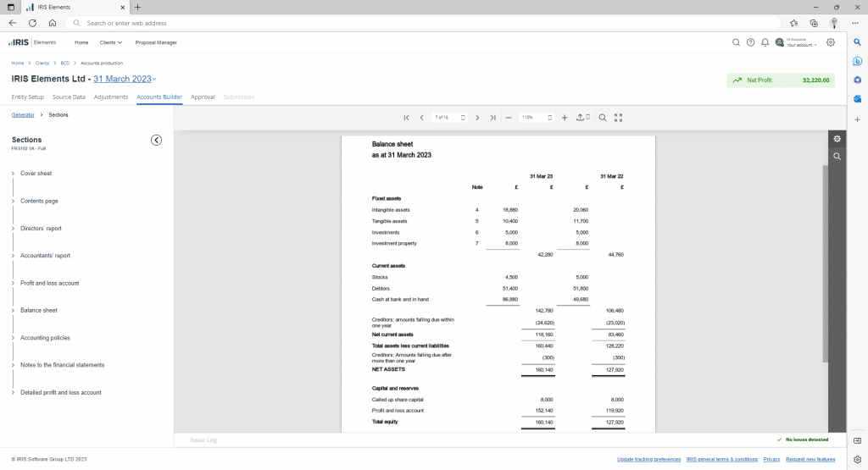Click the Net Profit indicator

pyautogui.click(x=781, y=80)
